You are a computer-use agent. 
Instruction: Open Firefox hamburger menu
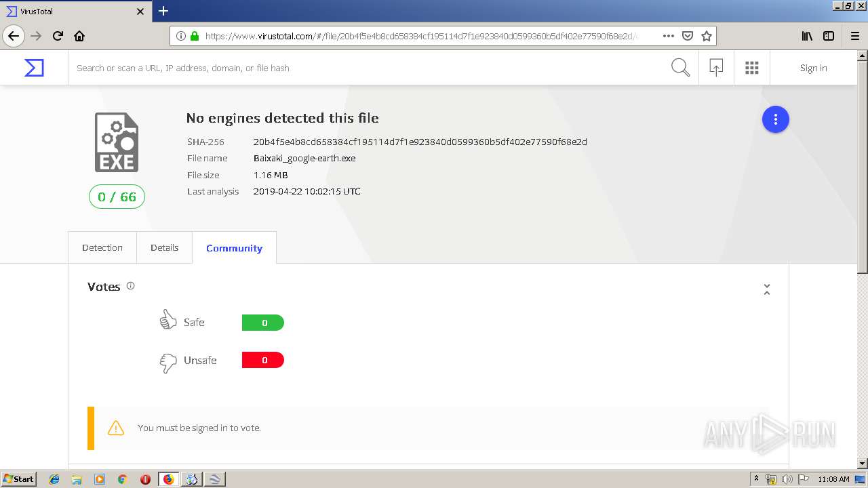(x=854, y=36)
